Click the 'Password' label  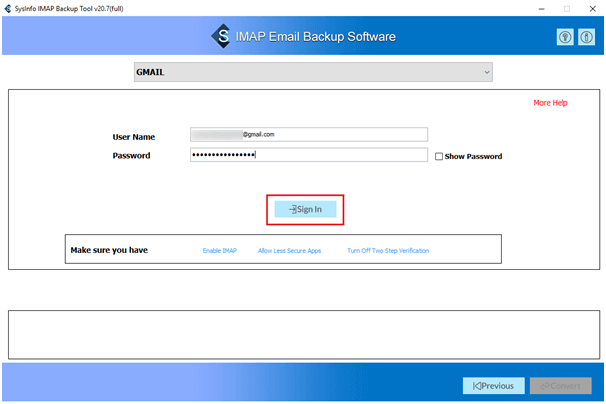[131, 155]
